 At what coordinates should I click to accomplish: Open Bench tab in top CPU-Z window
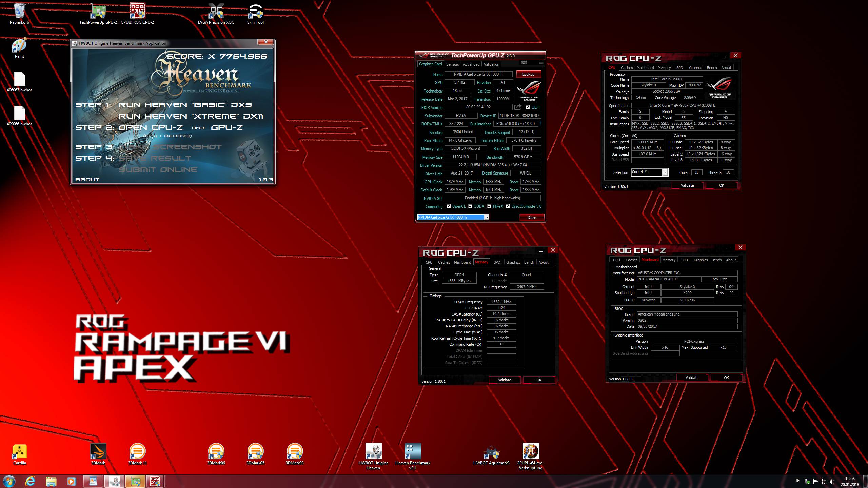click(x=712, y=68)
